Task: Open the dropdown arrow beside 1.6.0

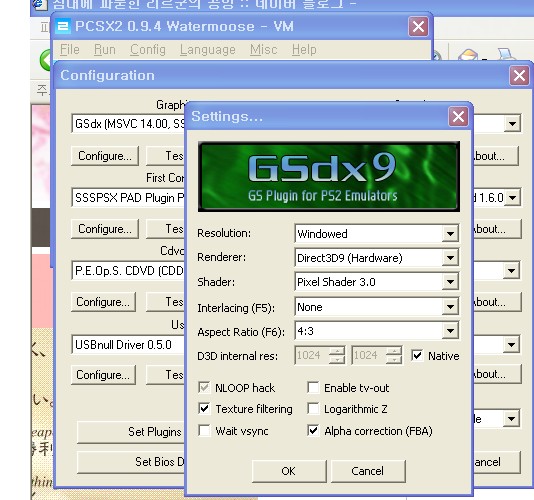Action: (x=513, y=198)
